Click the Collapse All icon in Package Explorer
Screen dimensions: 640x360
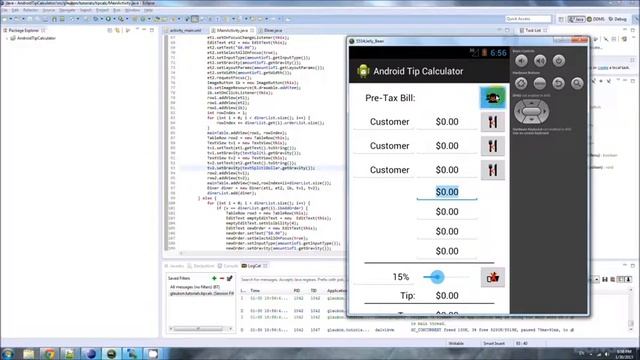coord(109,30)
